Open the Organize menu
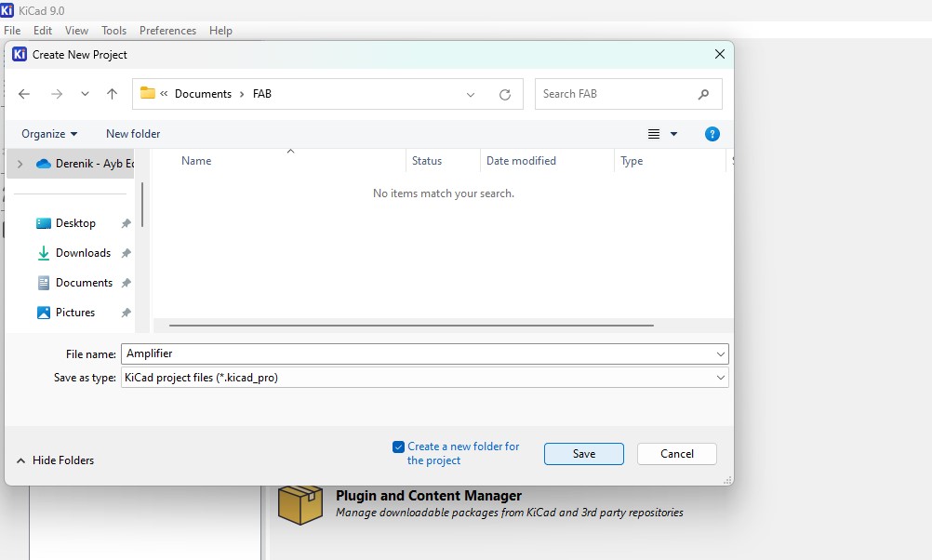 coord(49,134)
